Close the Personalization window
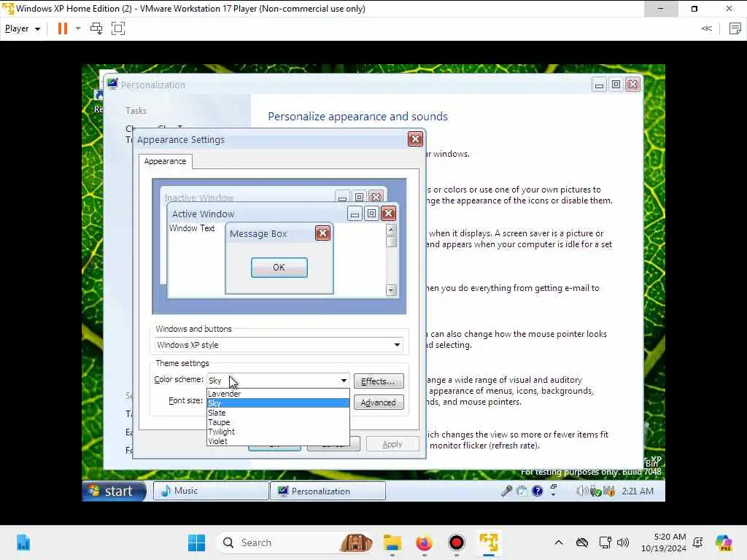Screen dimensions: 747x560 pyautogui.click(x=632, y=85)
